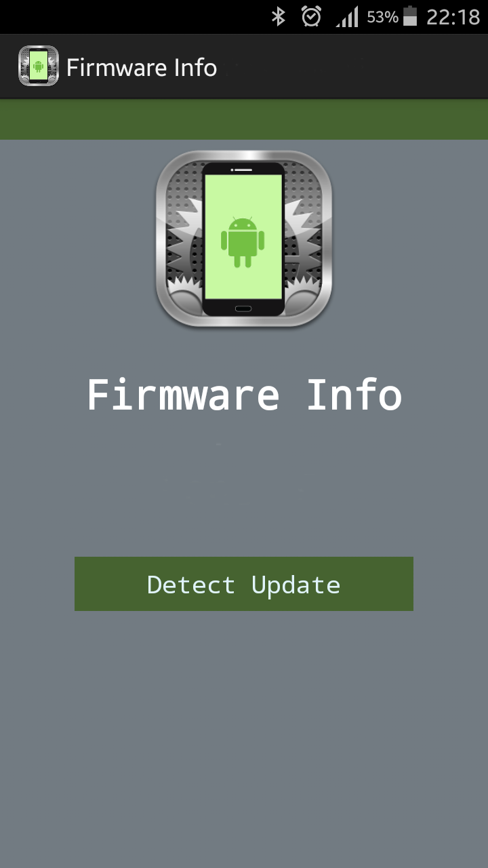Tap the signal strength bars icon
Image resolution: width=488 pixels, height=868 pixels.
click(x=346, y=17)
